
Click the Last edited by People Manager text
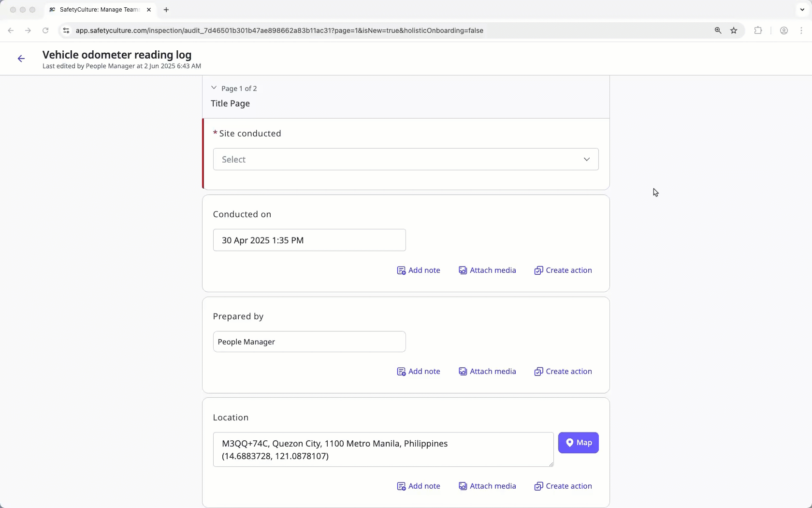[x=122, y=66]
